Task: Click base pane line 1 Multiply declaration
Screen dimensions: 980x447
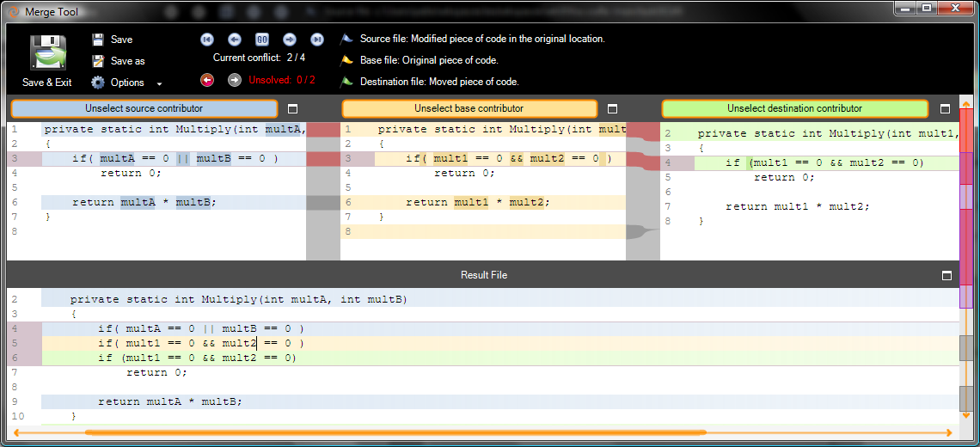Action: pos(500,130)
